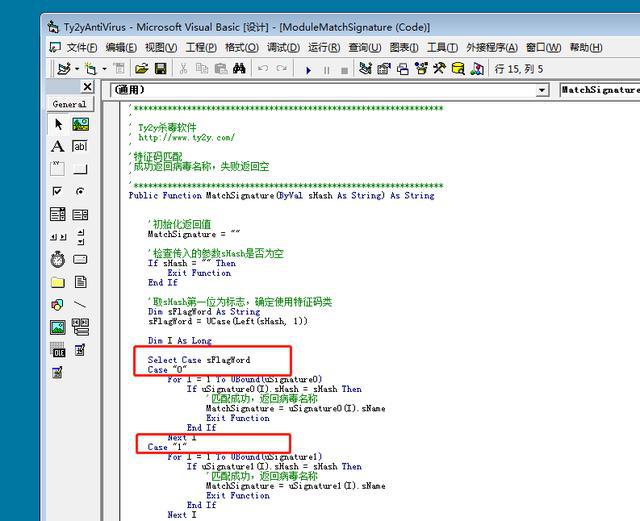The width and height of the screenshot is (640, 521).
Task: Select the Label control (letter A)
Action: [58, 146]
